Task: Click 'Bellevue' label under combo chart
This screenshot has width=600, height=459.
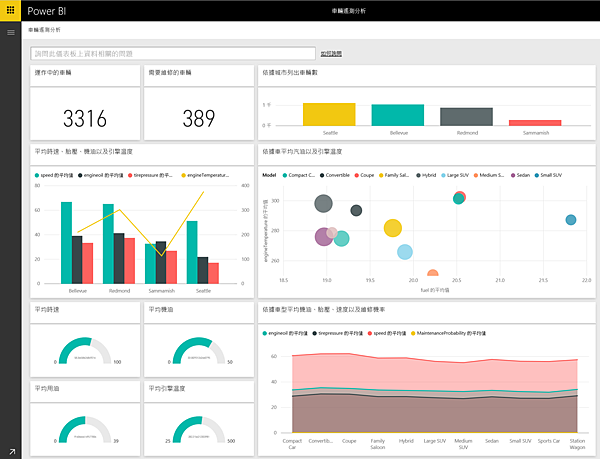Action: click(78, 291)
